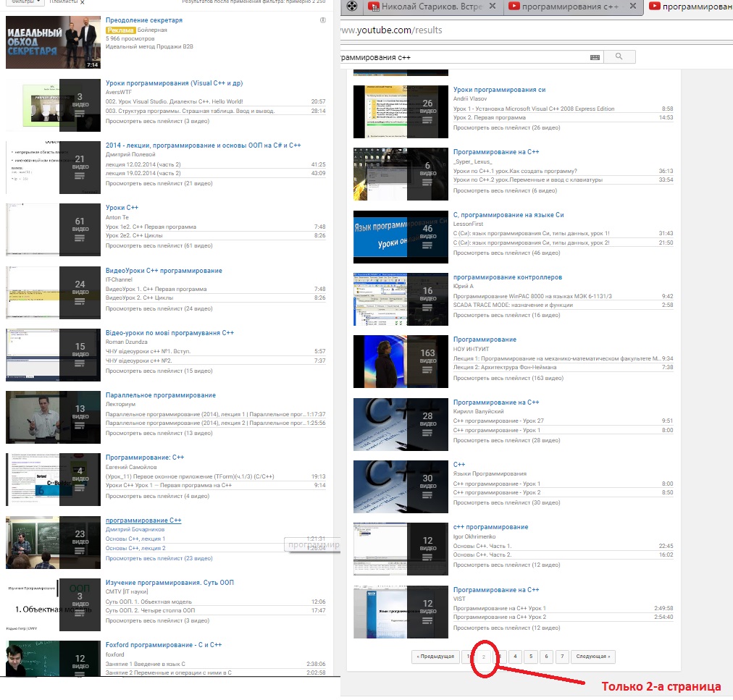This screenshot has height=700, width=733.
Task: Click the browser address bar showing youtube.com/results
Action: (x=536, y=30)
